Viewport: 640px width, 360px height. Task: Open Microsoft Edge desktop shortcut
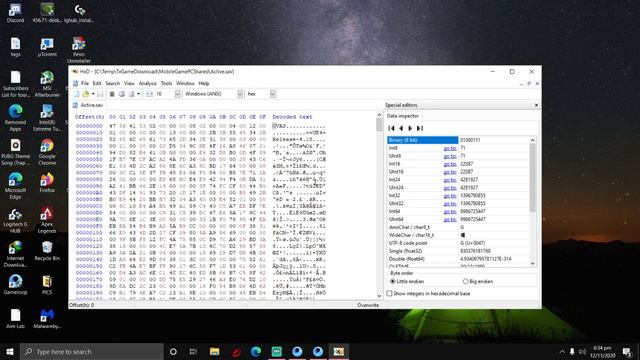coord(15,186)
